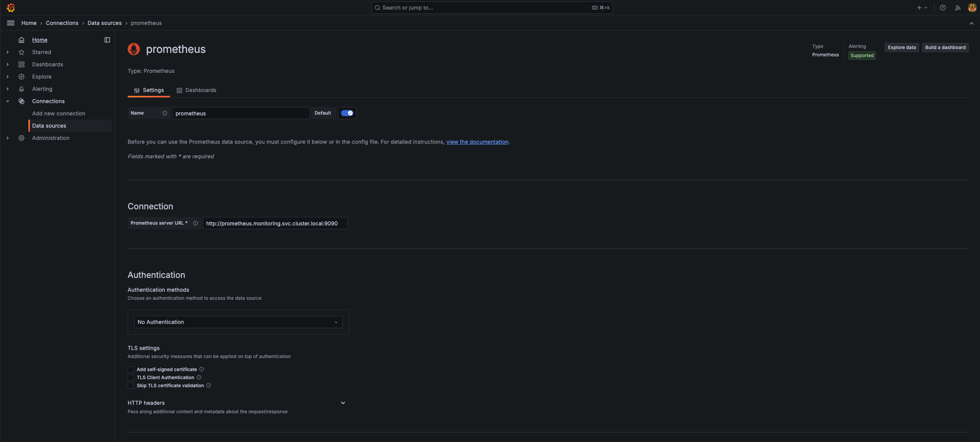The image size is (980, 442).
Task: Expand the HTTP headers section
Action: [342, 403]
